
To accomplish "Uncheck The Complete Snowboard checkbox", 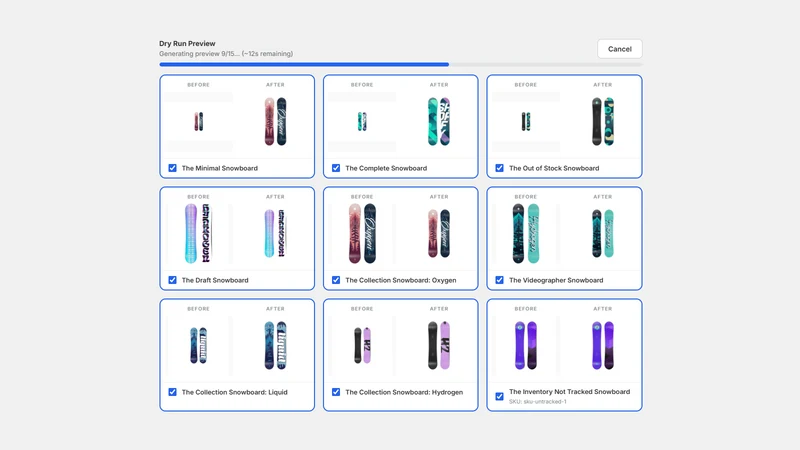I will pyautogui.click(x=336, y=168).
